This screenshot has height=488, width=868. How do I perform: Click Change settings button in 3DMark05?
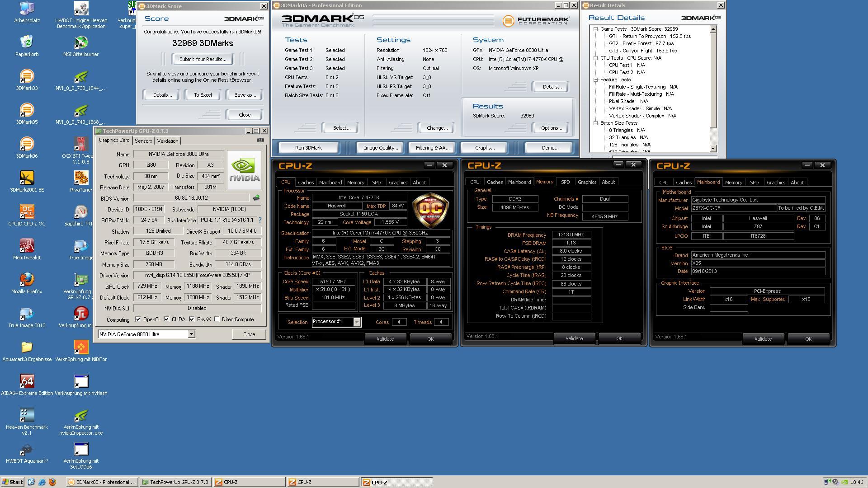437,128
